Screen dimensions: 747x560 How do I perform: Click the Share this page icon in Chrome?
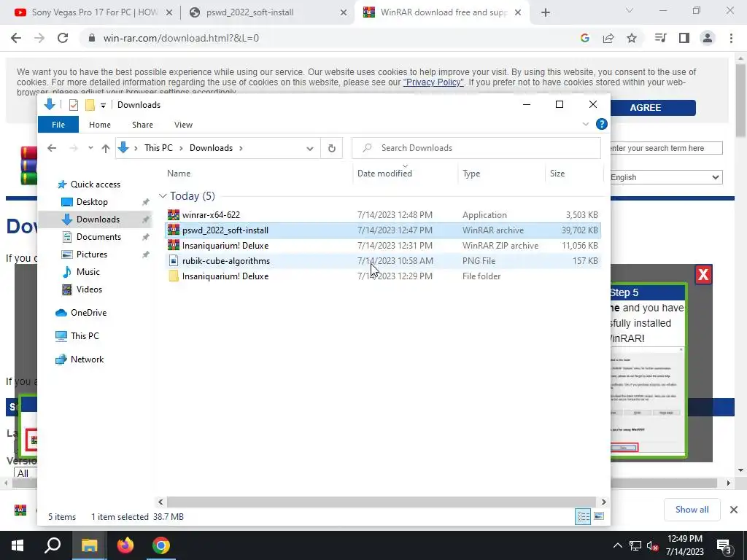[x=608, y=38]
